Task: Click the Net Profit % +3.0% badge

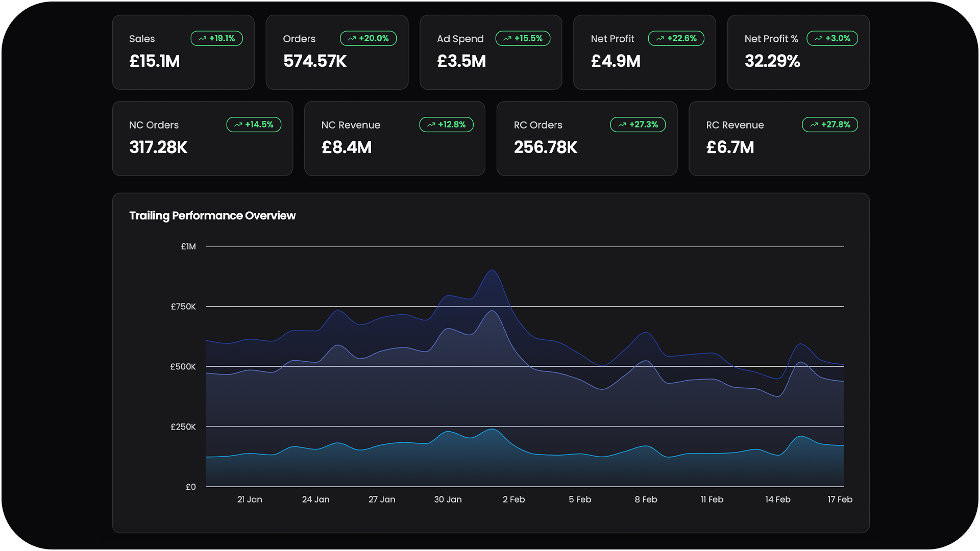Action: pos(832,38)
